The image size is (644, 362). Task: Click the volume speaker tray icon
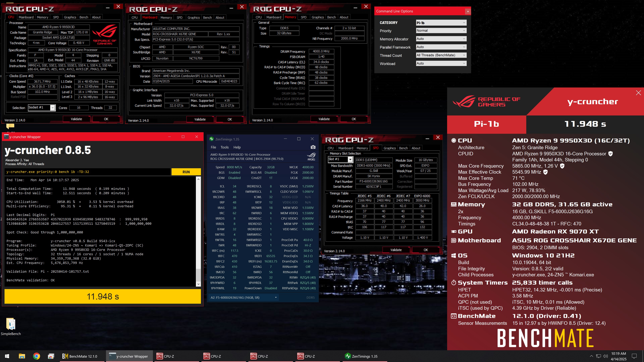point(605,356)
